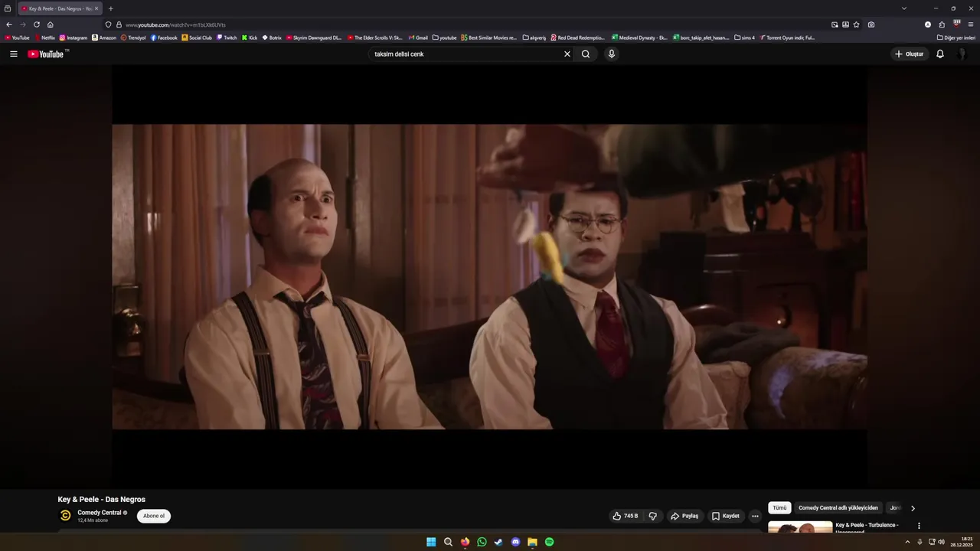Viewport: 980px width, 551px height.
Task: Open the taskbar volume speaker icon
Action: pyautogui.click(x=941, y=542)
